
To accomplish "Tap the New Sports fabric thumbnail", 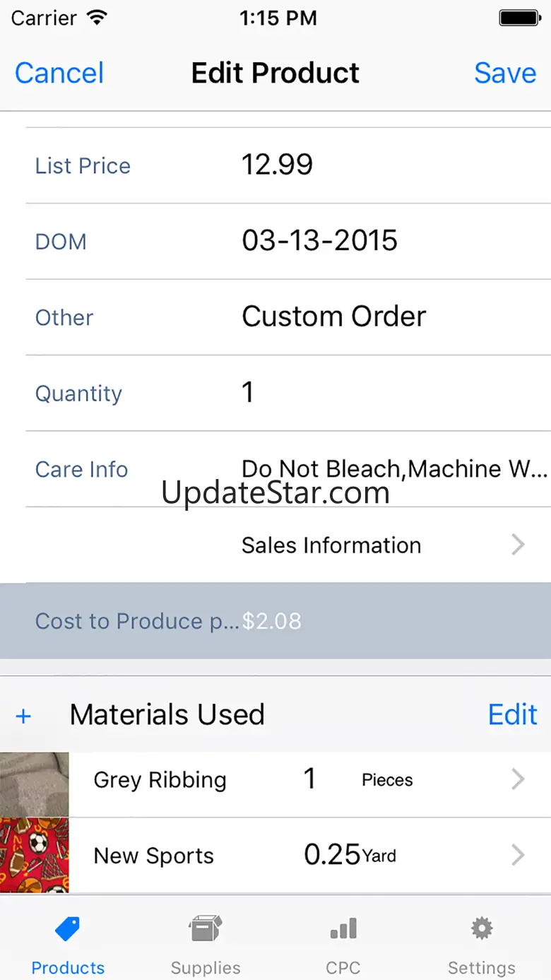I will 35,856.
